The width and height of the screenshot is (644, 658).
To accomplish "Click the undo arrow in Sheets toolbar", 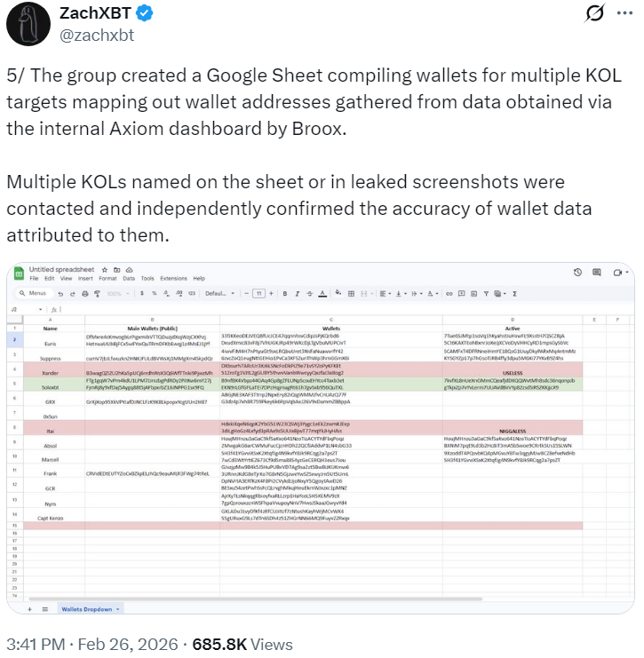I will (60, 292).
